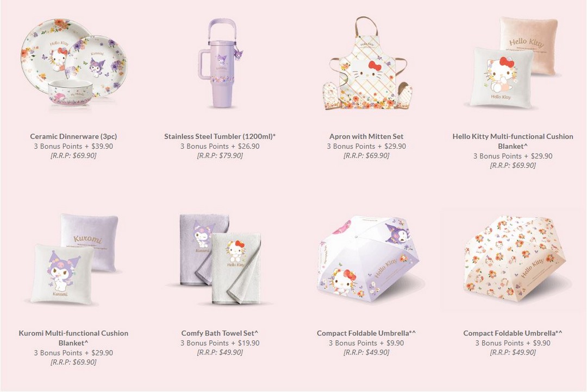Click Kuromi Multi-functional Cushion Blanket title

click(x=73, y=338)
